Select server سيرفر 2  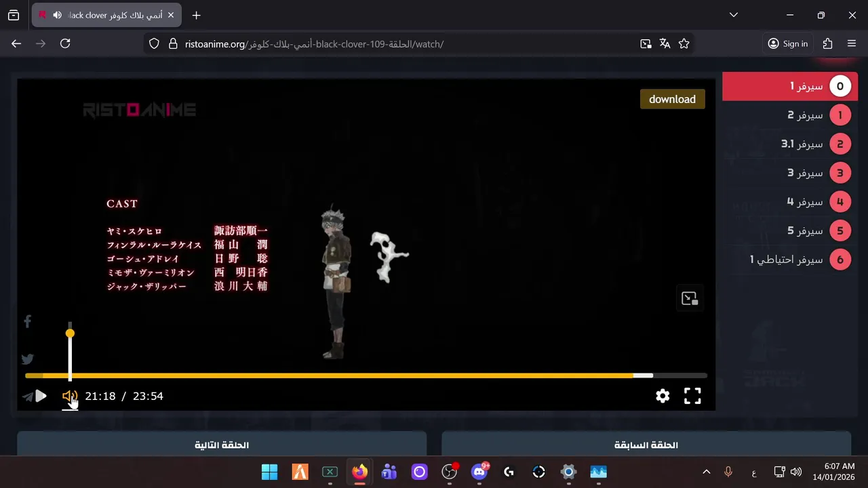click(790, 115)
